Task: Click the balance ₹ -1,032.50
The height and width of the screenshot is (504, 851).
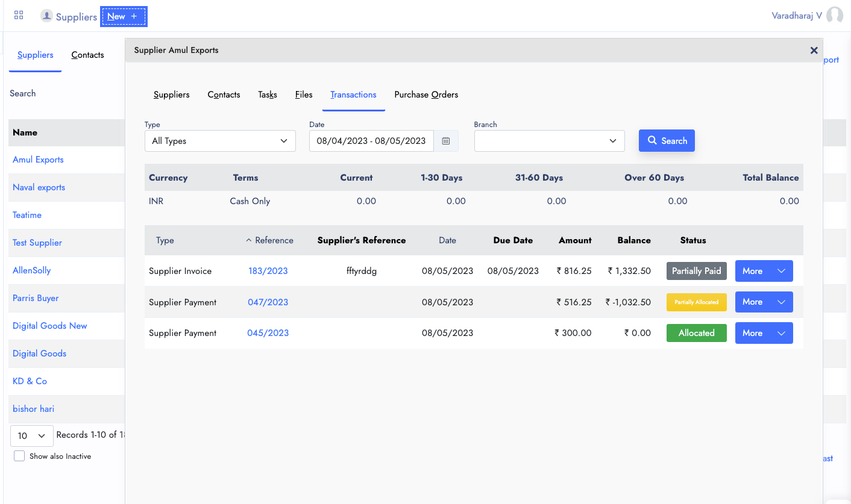Action: [x=628, y=302]
